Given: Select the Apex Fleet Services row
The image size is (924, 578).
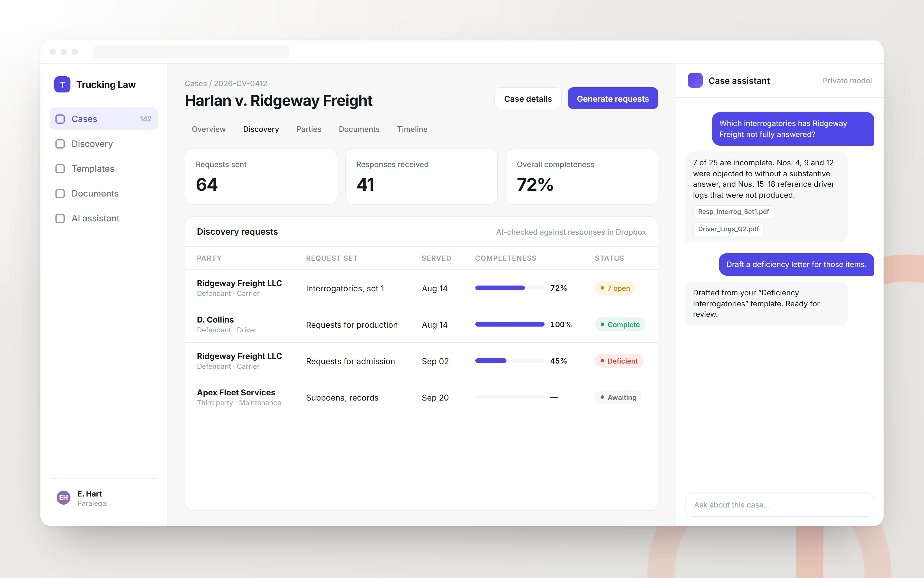Looking at the screenshot, I should point(421,398).
